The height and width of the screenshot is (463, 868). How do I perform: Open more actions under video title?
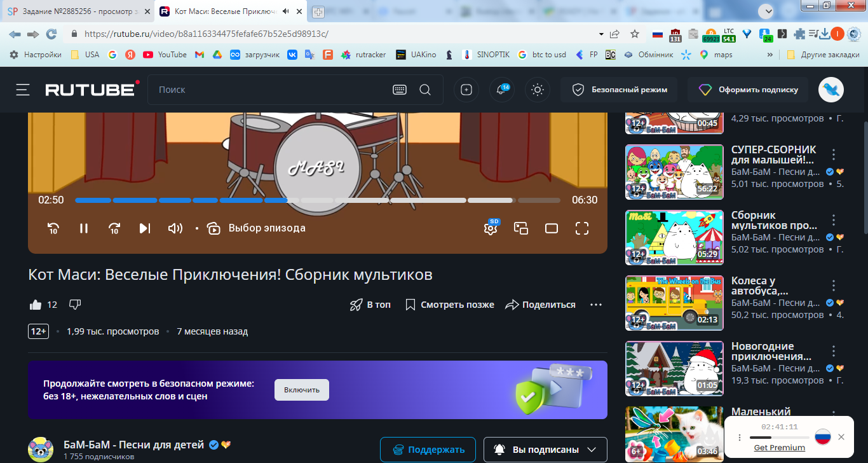pyautogui.click(x=596, y=305)
